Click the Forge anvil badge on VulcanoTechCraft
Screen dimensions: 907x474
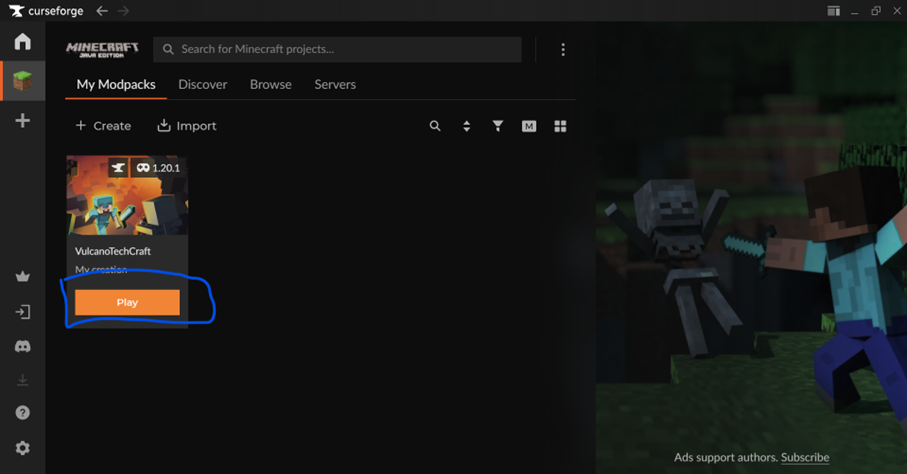tap(118, 168)
